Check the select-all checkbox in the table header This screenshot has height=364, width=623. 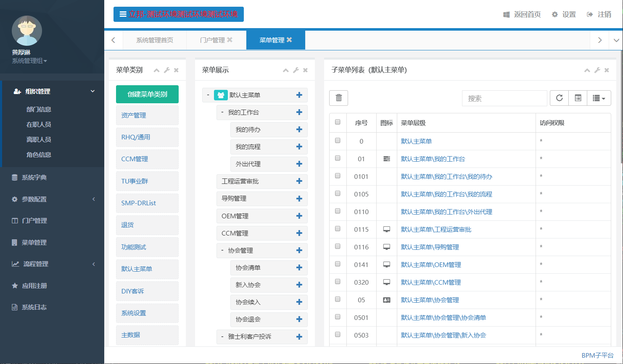click(338, 122)
